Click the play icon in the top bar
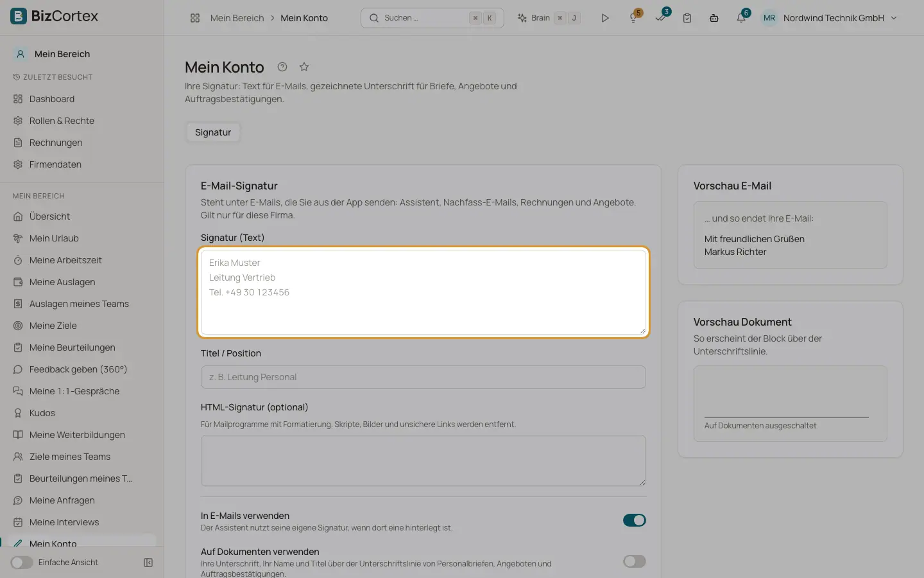Viewport: 924px width, 578px height. (604, 18)
